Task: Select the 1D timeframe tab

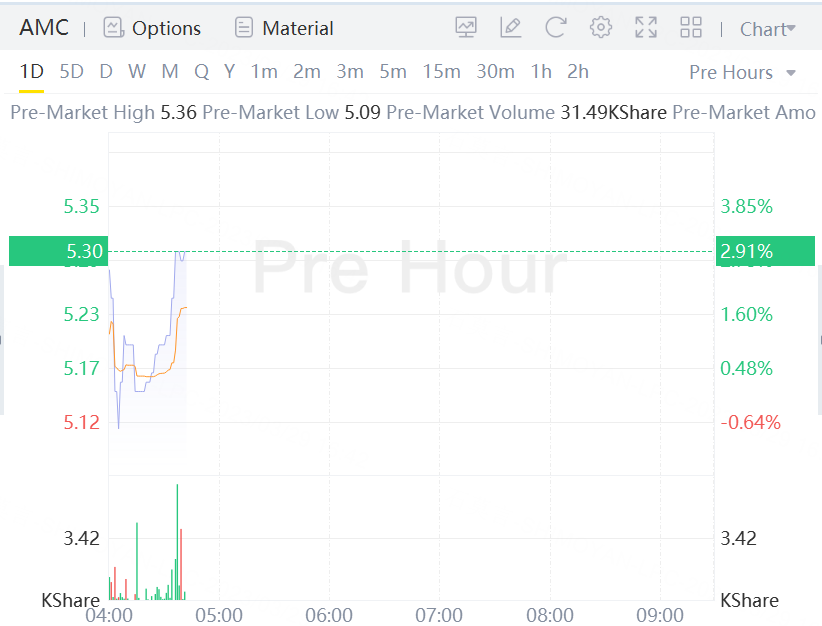Action: tap(32, 71)
